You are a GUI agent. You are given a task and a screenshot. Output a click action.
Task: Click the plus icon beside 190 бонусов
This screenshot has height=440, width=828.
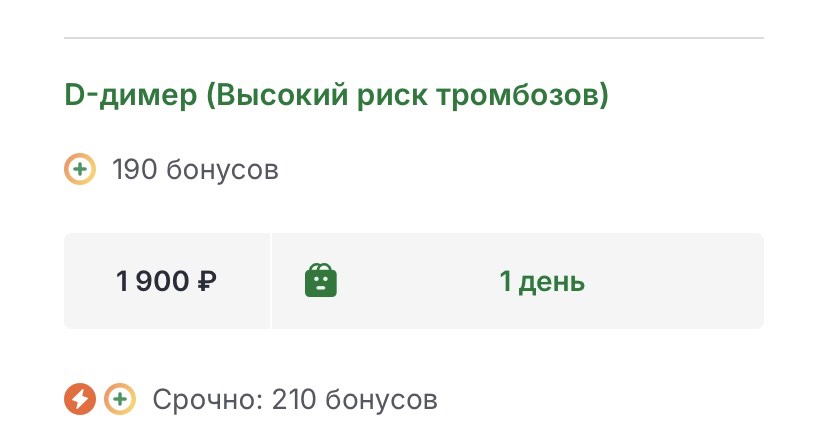pos(80,169)
